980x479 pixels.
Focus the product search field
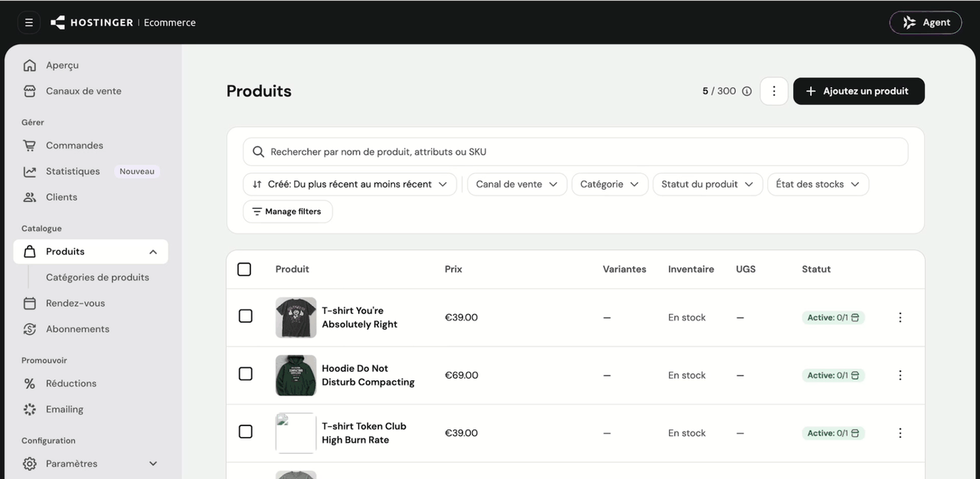(576, 152)
